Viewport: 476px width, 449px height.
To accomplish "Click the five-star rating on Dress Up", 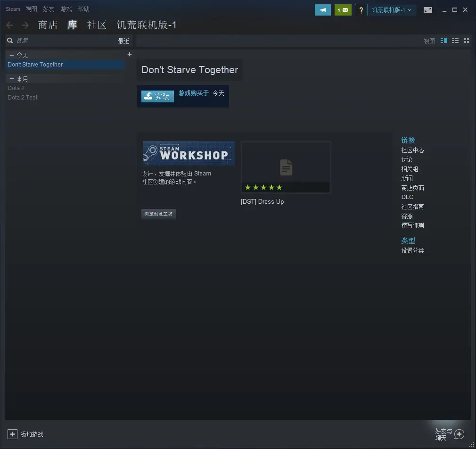I will 263,187.
